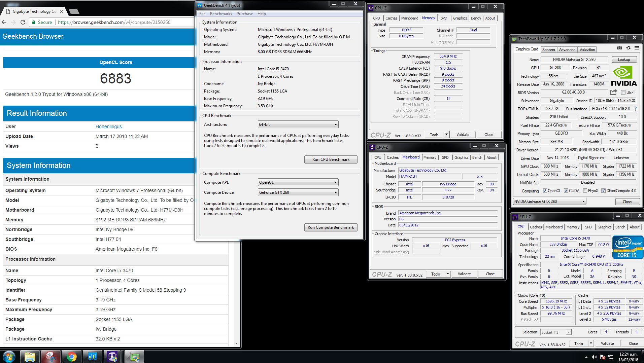The height and width of the screenshot is (363, 644).
Task: Reload the Geekbench browser page
Action: click(x=23, y=22)
